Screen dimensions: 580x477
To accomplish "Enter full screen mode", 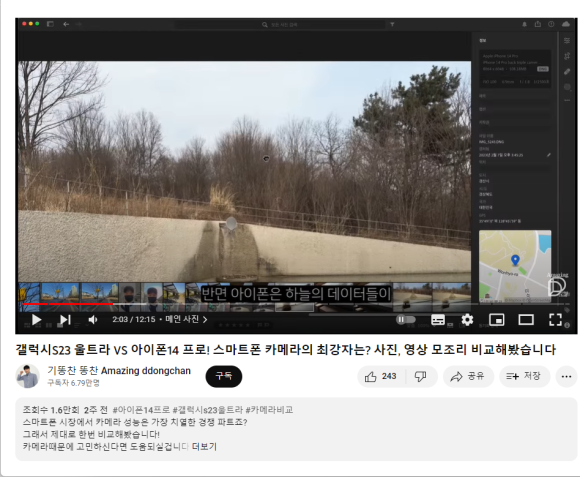I will 555,320.
